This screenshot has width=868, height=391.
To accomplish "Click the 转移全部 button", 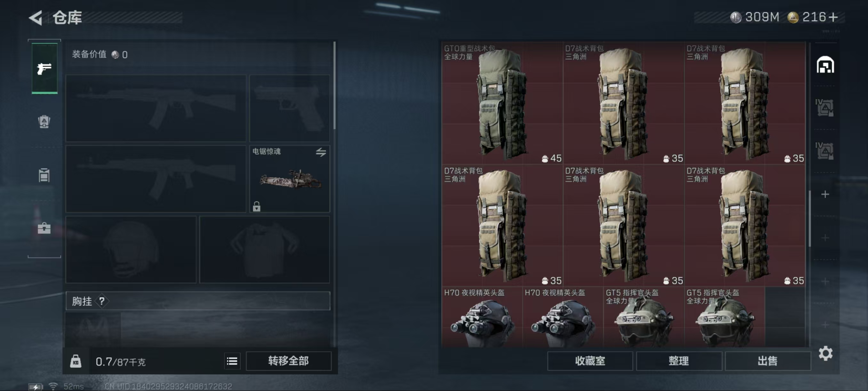I will click(x=288, y=361).
